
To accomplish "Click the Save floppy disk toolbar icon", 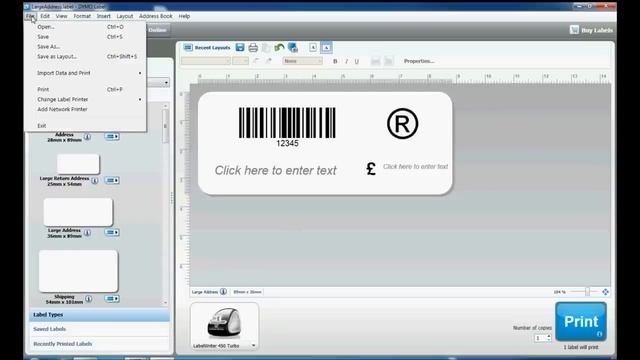I will [240, 47].
